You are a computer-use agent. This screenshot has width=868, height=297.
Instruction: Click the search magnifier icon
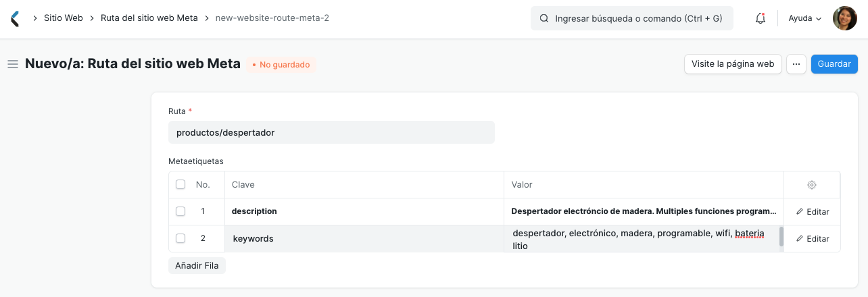tap(544, 19)
